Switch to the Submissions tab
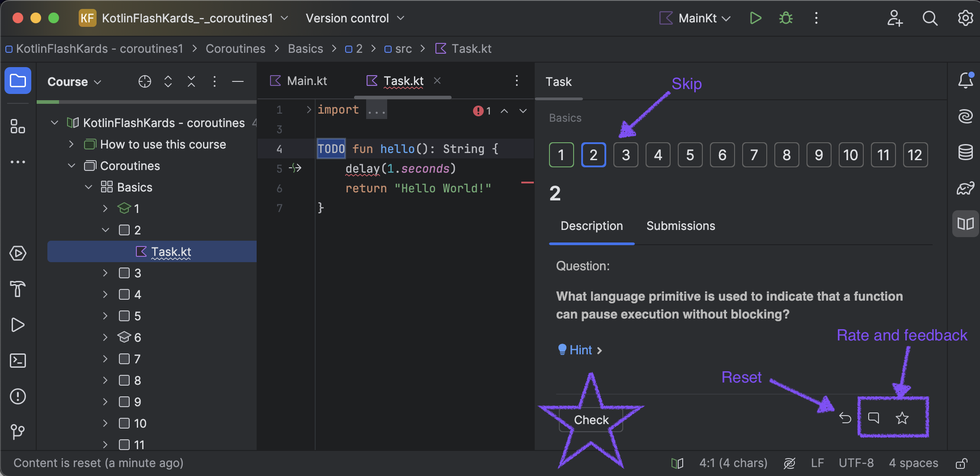Viewport: 980px width, 476px height. pyautogui.click(x=680, y=226)
